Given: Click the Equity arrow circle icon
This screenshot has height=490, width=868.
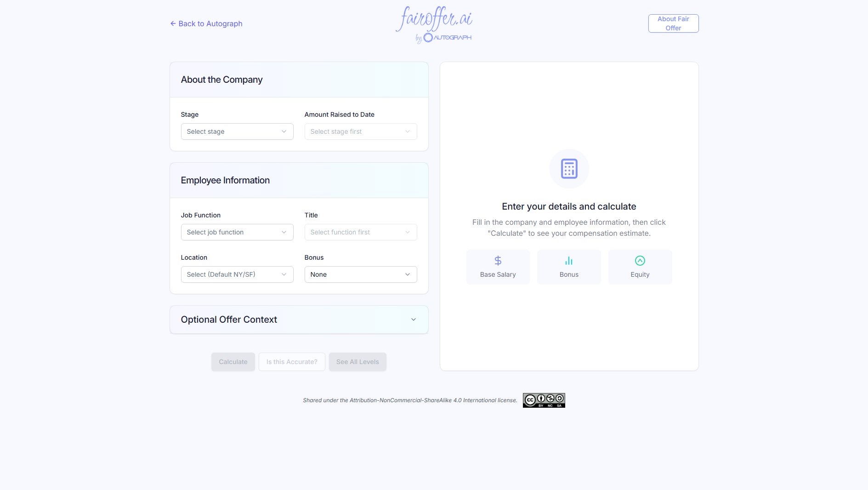Looking at the screenshot, I should tap(640, 261).
